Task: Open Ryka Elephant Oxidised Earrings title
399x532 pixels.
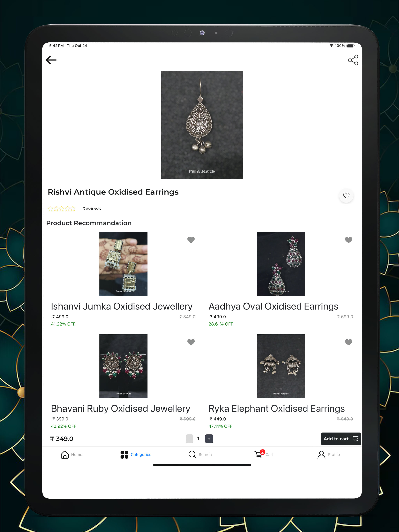Action: 276,408
